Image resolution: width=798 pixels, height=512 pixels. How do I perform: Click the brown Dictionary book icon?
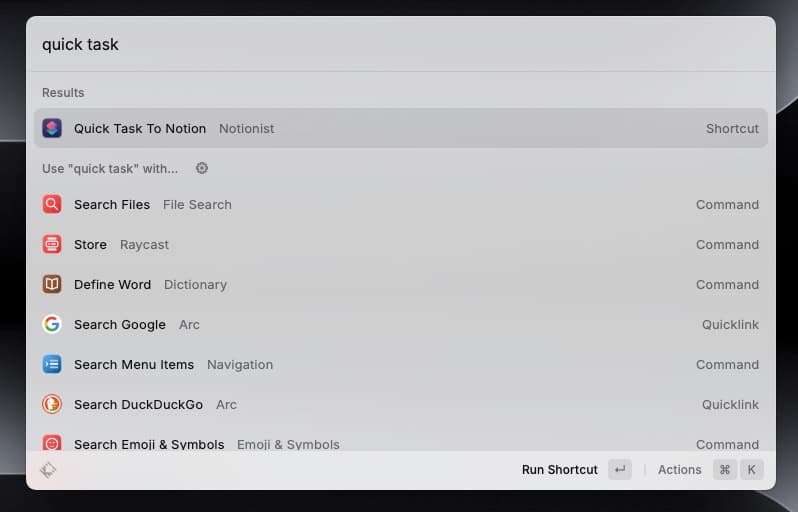pos(52,284)
